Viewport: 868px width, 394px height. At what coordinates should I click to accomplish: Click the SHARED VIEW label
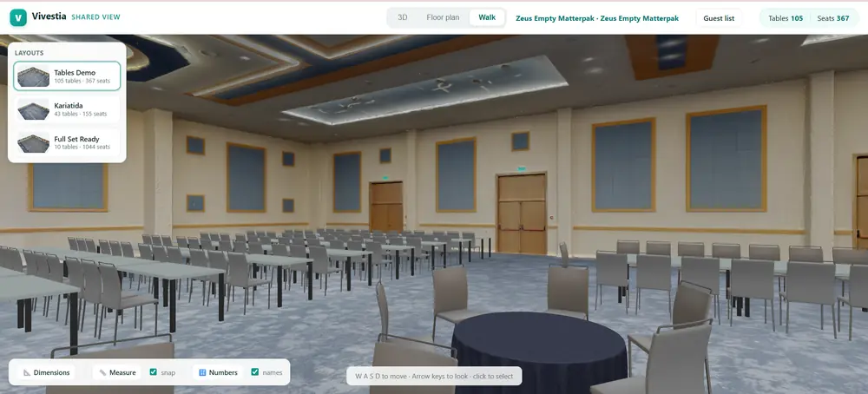95,17
